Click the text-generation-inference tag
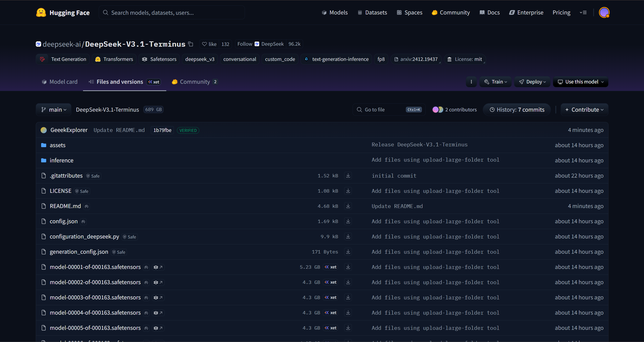Viewport: 644px width, 342px height. click(336, 59)
